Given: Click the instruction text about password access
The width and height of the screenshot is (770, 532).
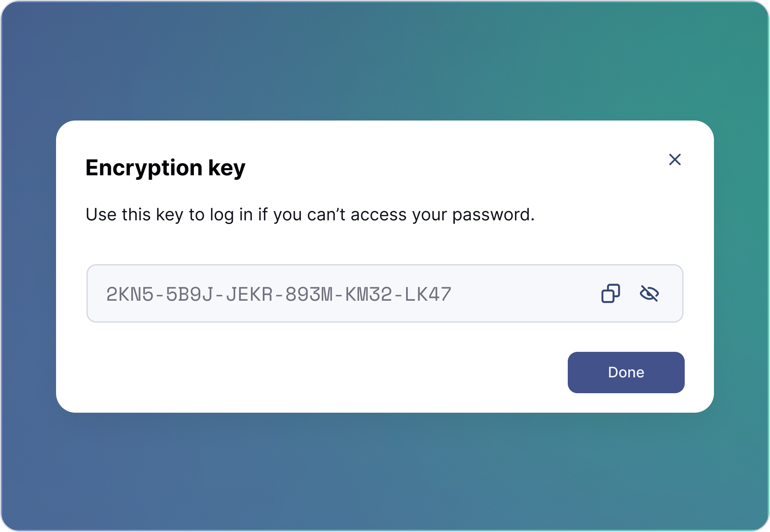Looking at the screenshot, I should (310, 215).
